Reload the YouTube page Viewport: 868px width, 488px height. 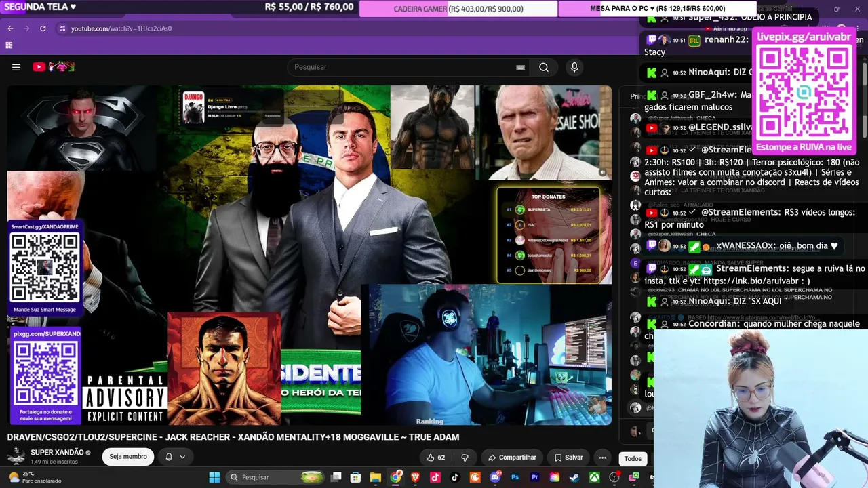43,28
